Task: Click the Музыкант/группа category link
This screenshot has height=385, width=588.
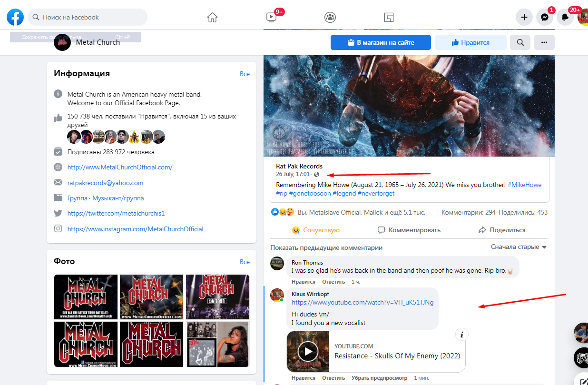Action: [x=118, y=198]
